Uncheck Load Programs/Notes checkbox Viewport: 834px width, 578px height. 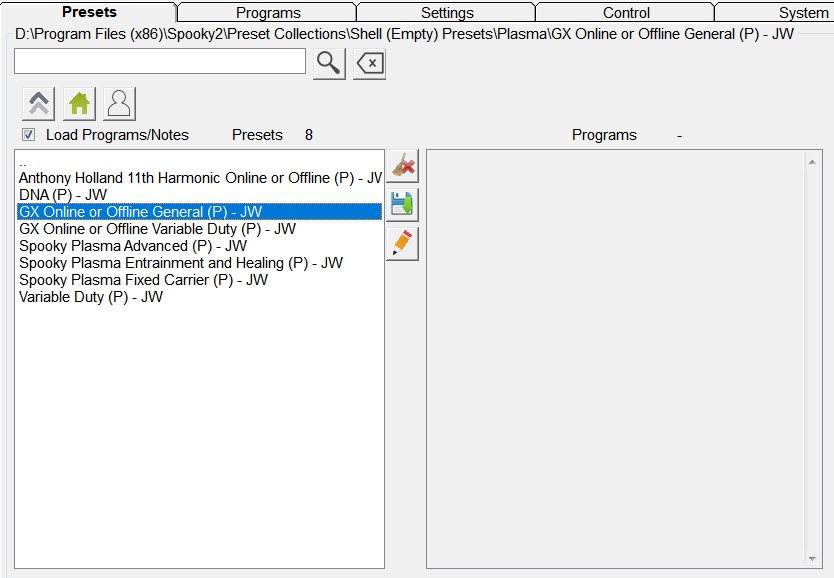[29, 135]
